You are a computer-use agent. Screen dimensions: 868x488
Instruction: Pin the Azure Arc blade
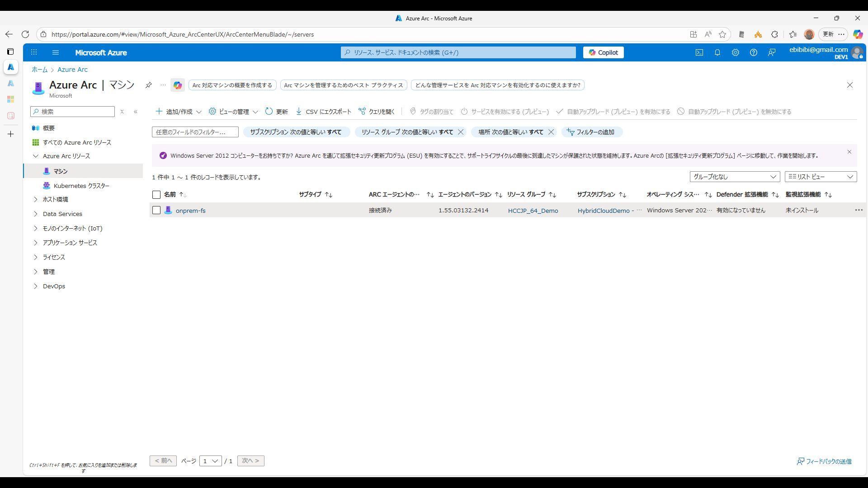pos(148,85)
